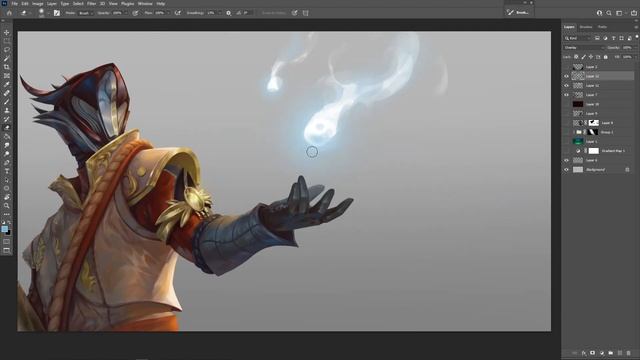Switch to the Paths tab
Image resolution: width=640 pixels, height=360 pixels.
click(602, 27)
